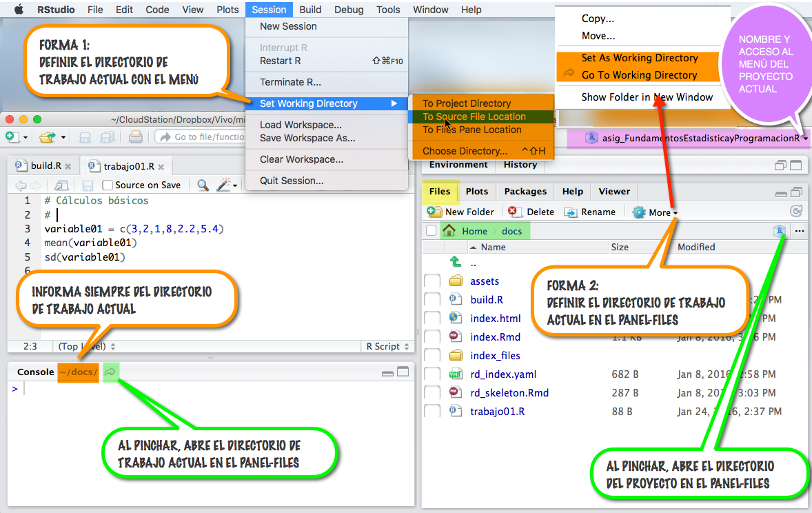Open the asig_FundamentosEstadisticayProgramacionR project menu
Screen dimensions: 812x513
697,139
